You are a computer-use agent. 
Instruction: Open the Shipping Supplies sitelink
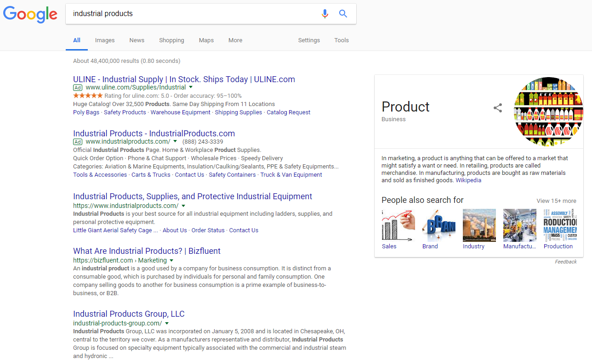(x=239, y=112)
